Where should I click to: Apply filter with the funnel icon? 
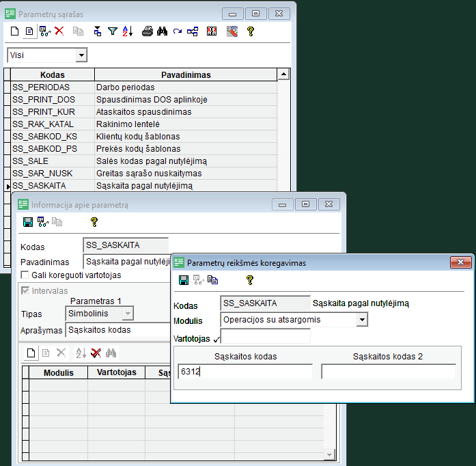tap(113, 31)
